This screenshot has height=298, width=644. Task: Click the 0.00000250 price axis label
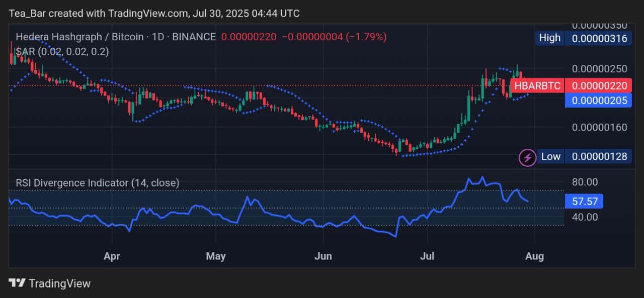coord(600,68)
